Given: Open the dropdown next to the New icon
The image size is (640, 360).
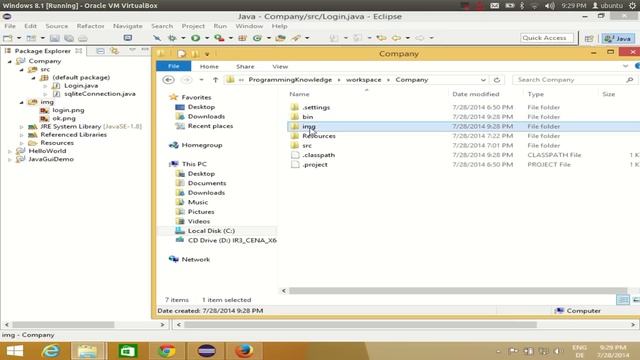Looking at the screenshot, I should tap(19, 38).
